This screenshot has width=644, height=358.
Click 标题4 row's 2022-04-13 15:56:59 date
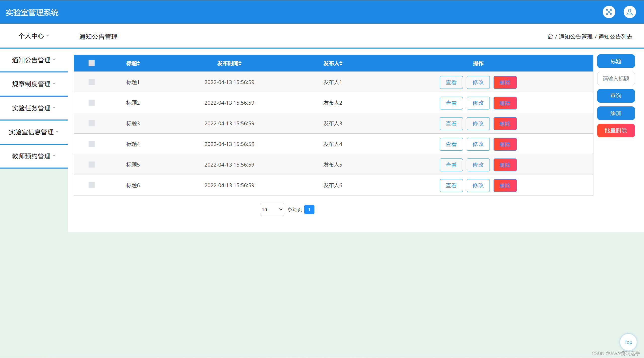[x=229, y=144]
